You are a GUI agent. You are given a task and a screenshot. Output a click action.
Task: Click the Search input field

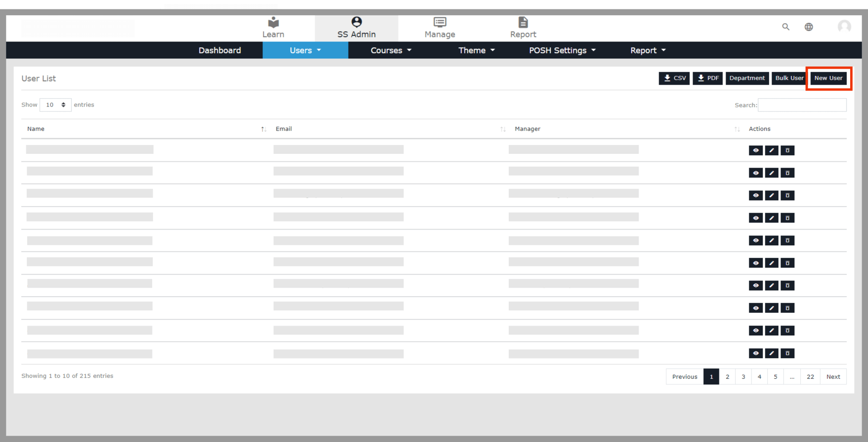tap(802, 105)
